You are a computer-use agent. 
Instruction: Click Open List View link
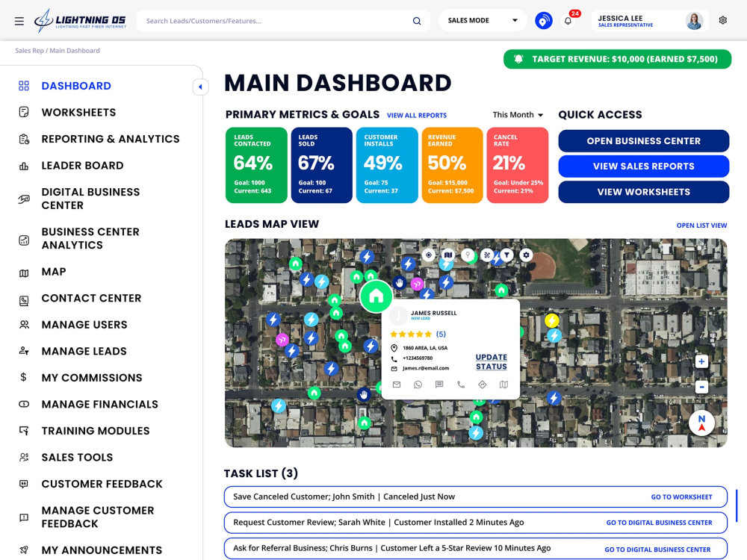pyautogui.click(x=701, y=225)
